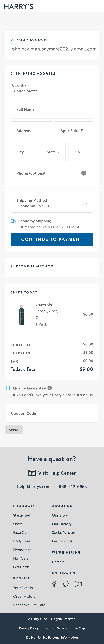Open the Privacy Policy link
Viewport: 104px width, 644px height.
coord(29,628)
